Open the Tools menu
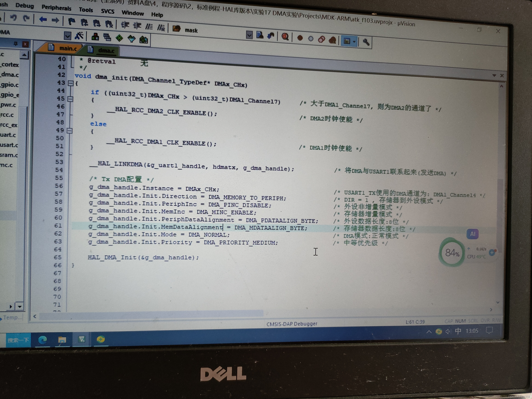532x399 pixels. click(86, 10)
